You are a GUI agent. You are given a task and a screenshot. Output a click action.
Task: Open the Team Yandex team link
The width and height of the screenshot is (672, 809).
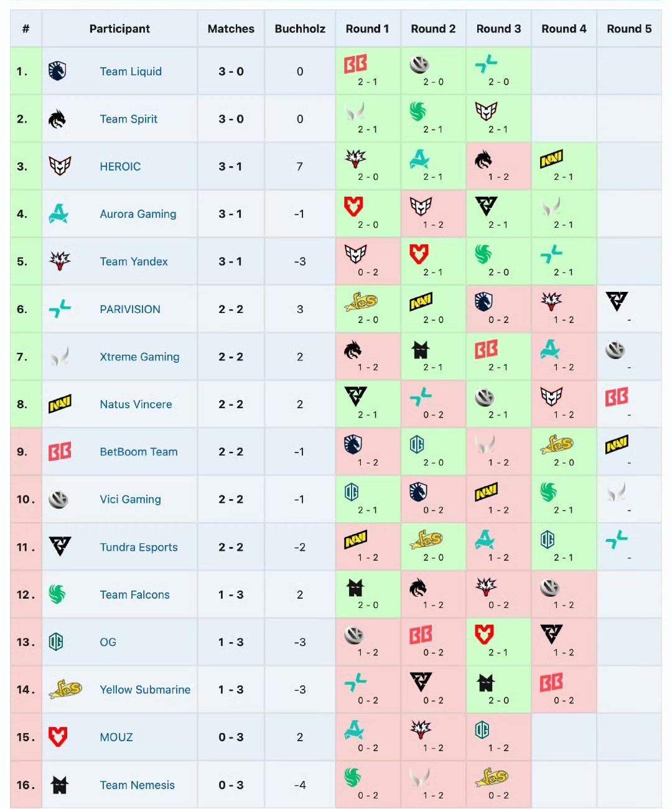(134, 261)
